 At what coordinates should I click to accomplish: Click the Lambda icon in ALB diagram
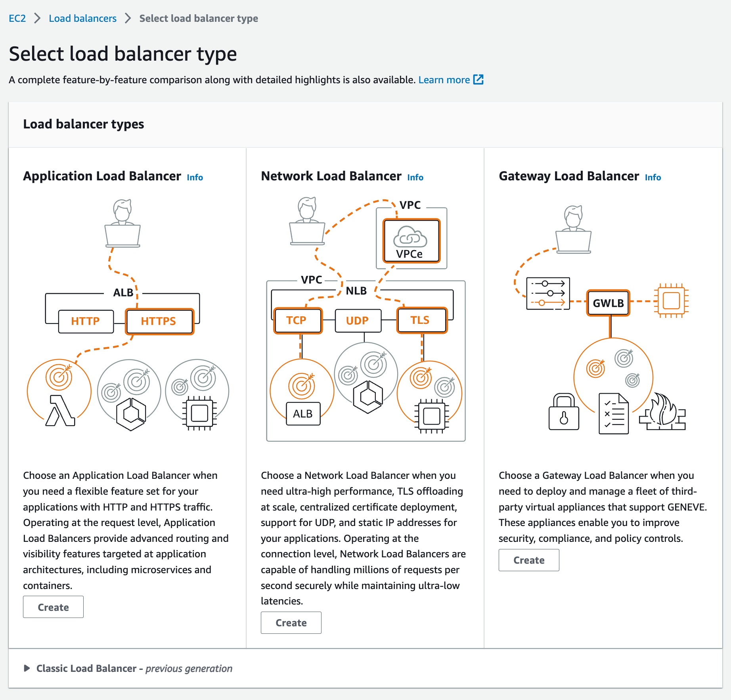click(60, 411)
